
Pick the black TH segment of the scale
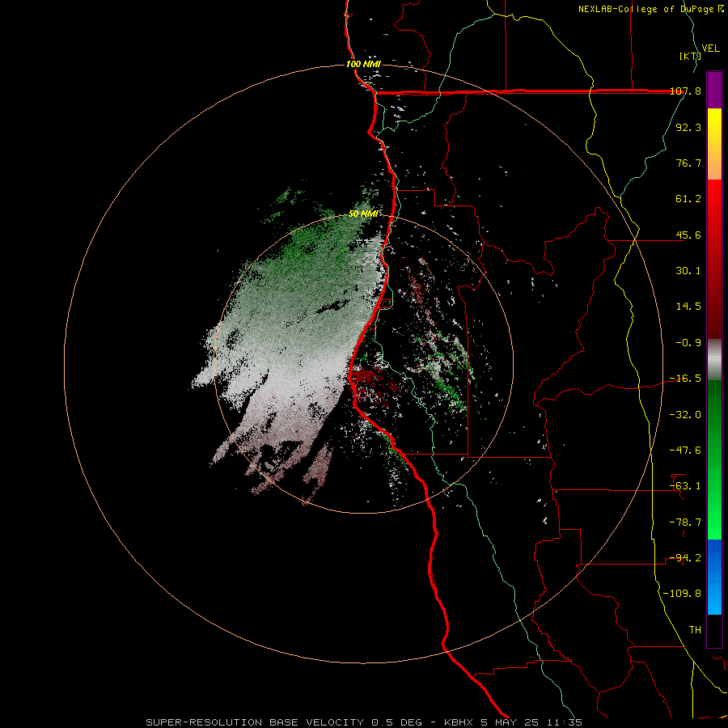(x=714, y=631)
